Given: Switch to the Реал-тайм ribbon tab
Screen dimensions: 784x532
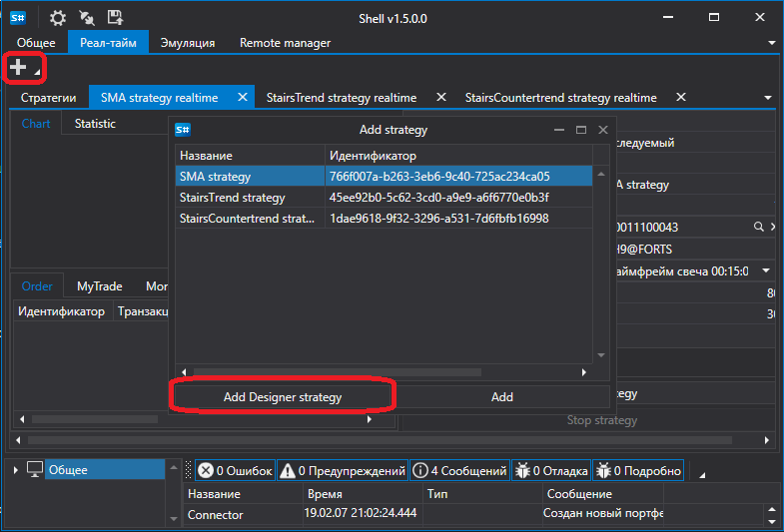Looking at the screenshot, I should [109, 43].
